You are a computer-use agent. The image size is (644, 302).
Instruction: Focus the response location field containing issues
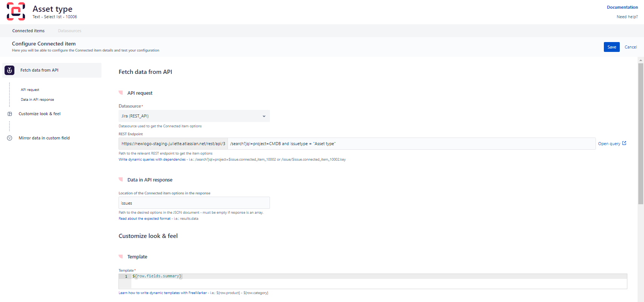point(194,203)
